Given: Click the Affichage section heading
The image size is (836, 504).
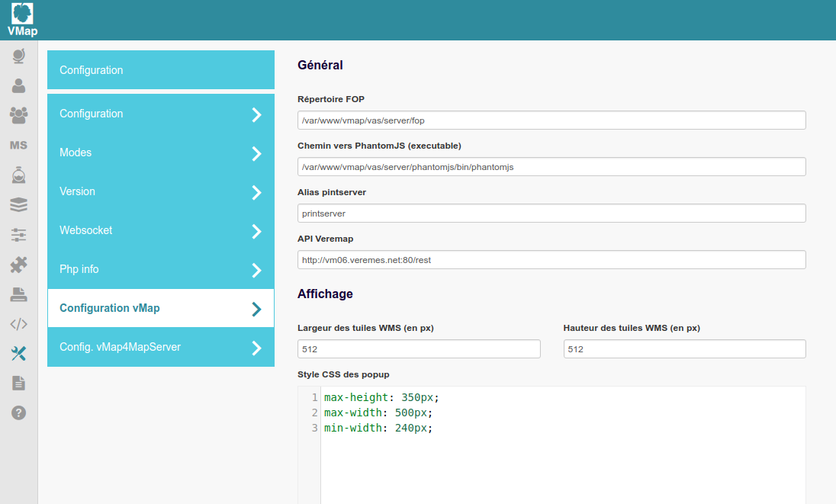Looking at the screenshot, I should 325,294.
